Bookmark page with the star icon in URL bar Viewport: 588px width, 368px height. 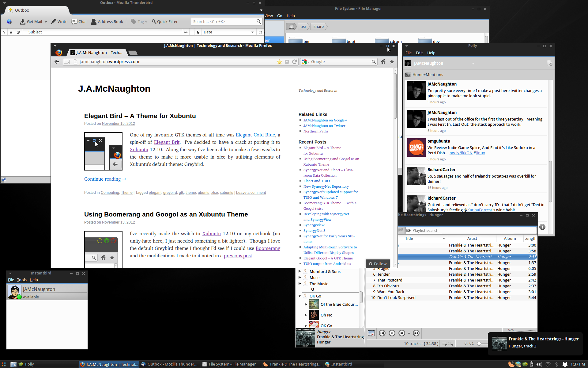(x=279, y=62)
